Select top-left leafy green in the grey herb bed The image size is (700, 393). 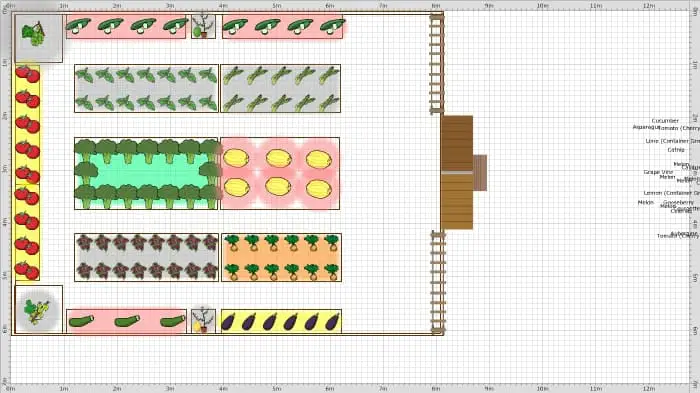[x=84, y=75]
